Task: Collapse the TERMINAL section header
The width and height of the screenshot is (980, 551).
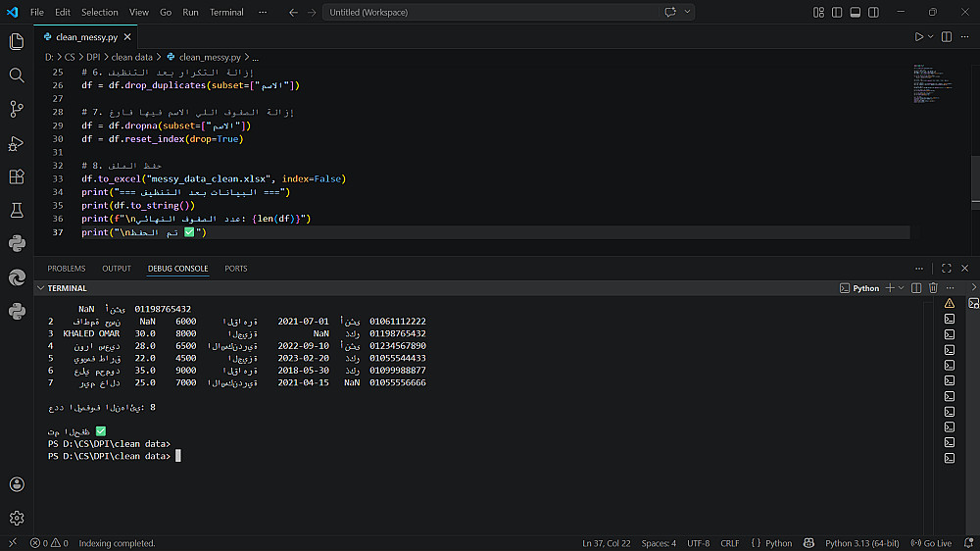Action: tap(40, 288)
